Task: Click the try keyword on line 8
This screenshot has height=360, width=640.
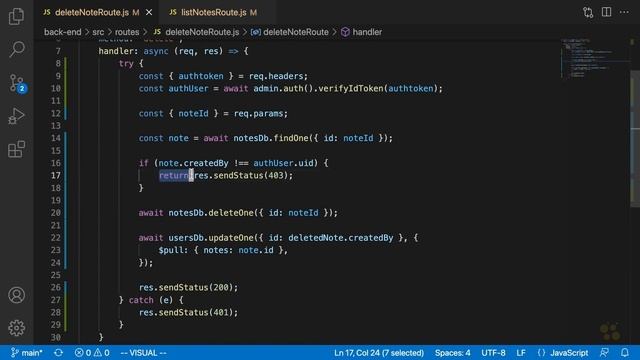Action: click(126, 64)
